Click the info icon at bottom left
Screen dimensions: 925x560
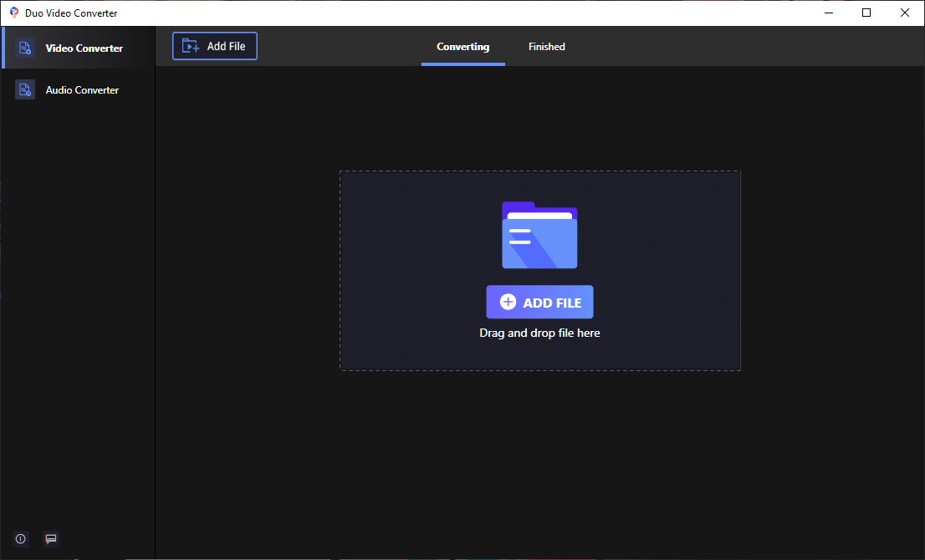click(x=19, y=538)
